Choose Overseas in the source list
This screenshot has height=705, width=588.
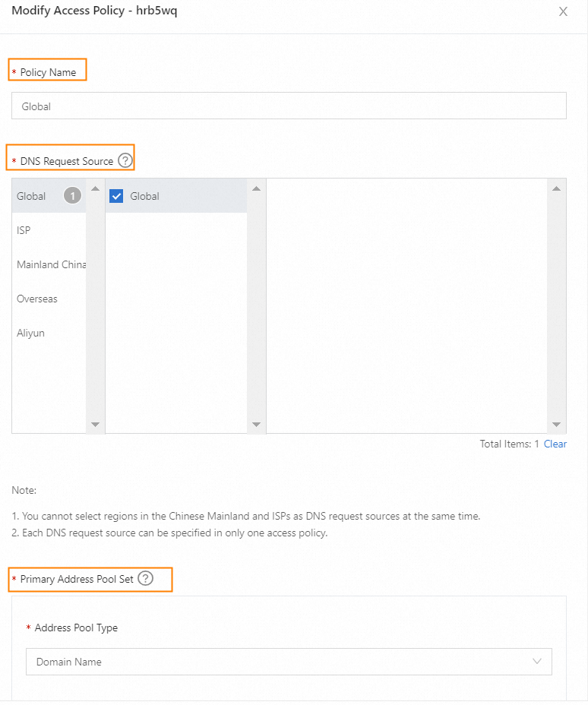pyautogui.click(x=37, y=299)
